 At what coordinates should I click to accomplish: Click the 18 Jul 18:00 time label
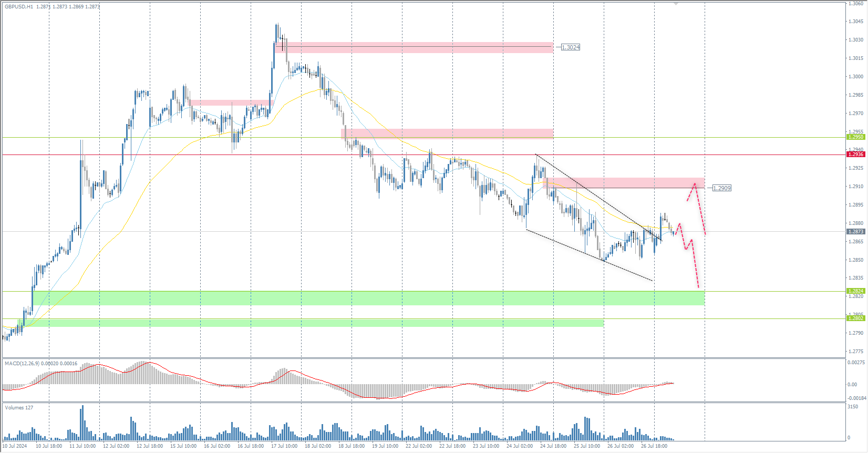352,446
